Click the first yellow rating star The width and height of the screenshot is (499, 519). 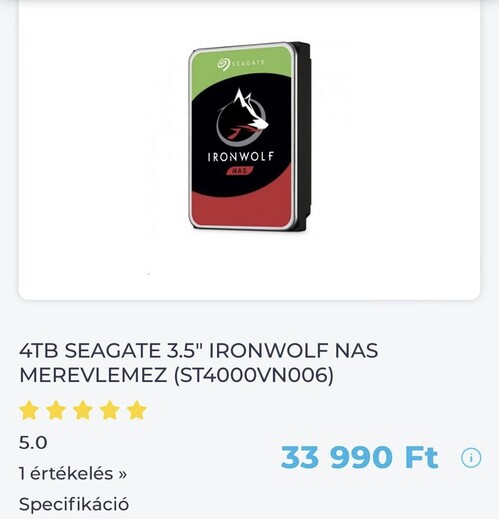point(29,410)
